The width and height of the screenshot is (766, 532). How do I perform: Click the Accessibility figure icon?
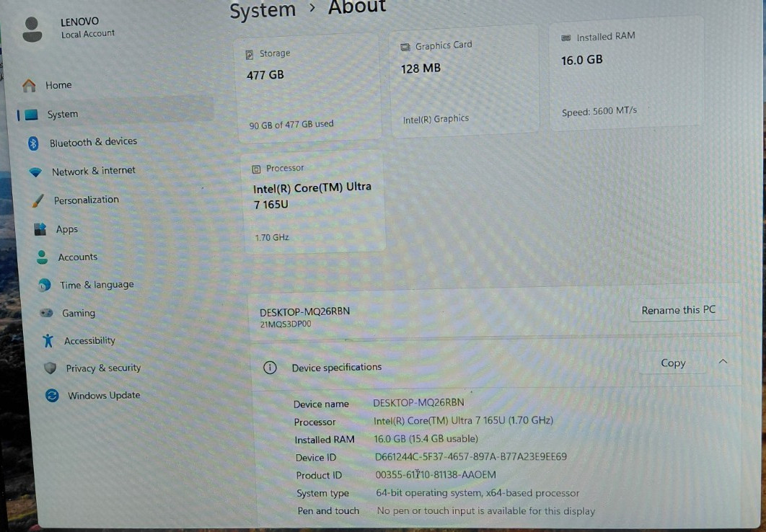coord(48,340)
